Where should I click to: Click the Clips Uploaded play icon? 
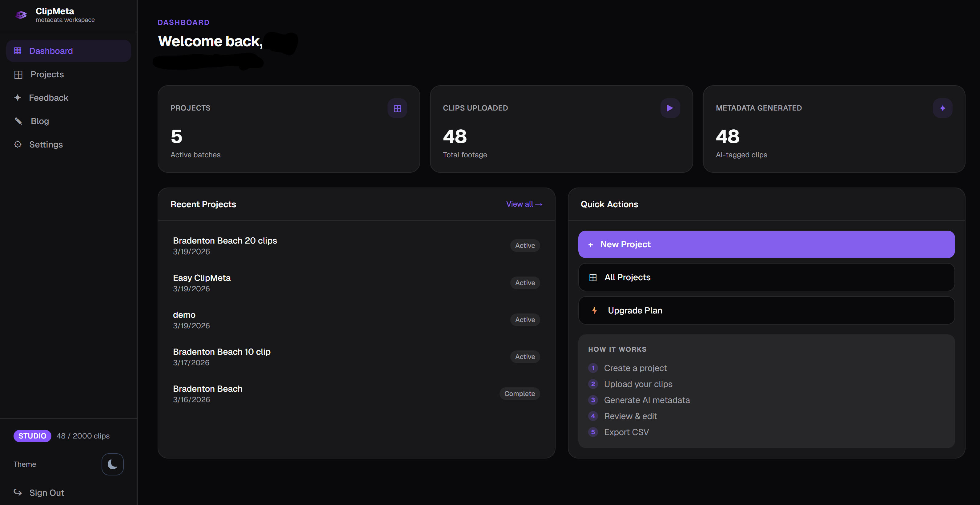[x=670, y=108]
